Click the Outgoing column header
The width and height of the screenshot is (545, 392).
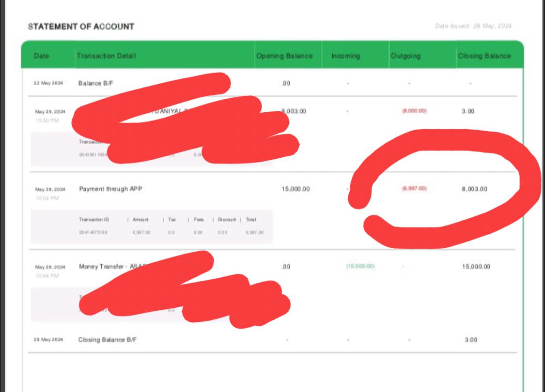pyautogui.click(x=405, y=56)
